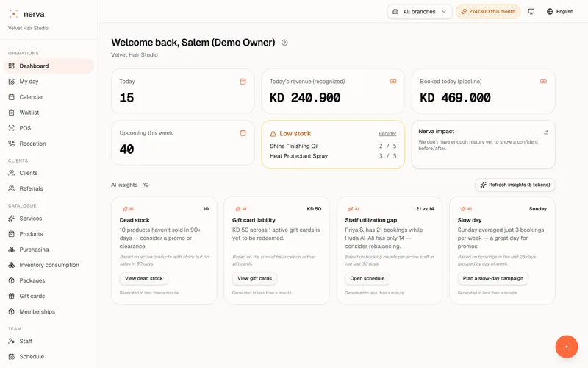Click View gift cards button
Image resolution: width=588 pixels, height=368 pixels.
tap(254, 279)
